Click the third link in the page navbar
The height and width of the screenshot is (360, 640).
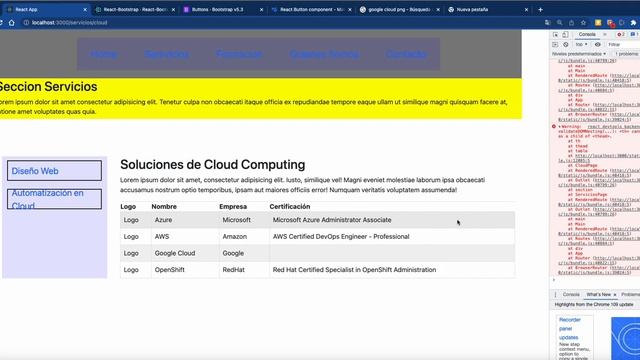[239, 54]
